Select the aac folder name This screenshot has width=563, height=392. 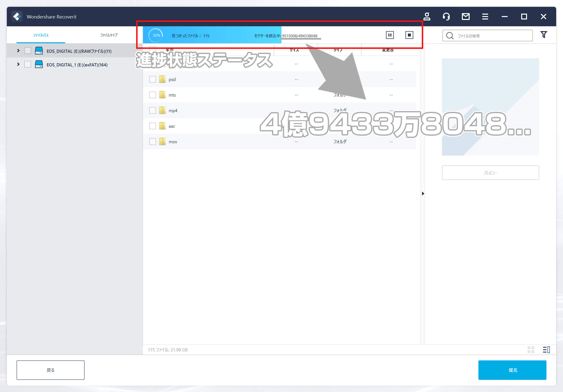172,126
